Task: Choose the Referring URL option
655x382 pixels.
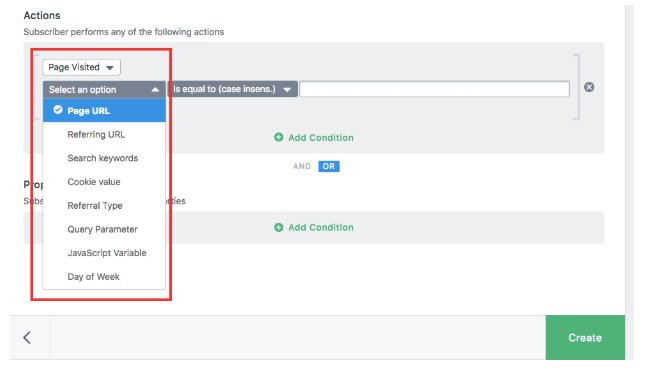Action: coord(104,135)
